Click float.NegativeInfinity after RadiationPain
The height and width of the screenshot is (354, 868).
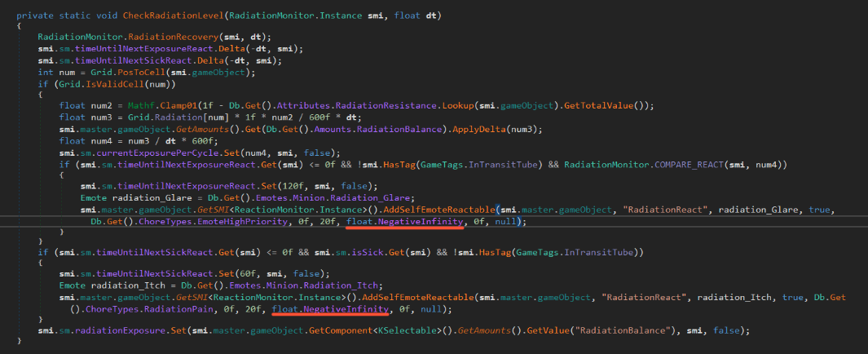tap(330, 308)
